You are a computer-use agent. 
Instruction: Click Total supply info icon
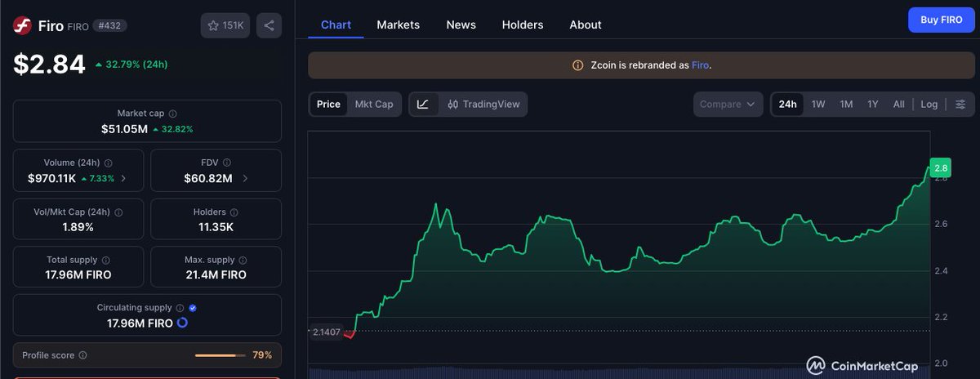(x=105, y=260)
